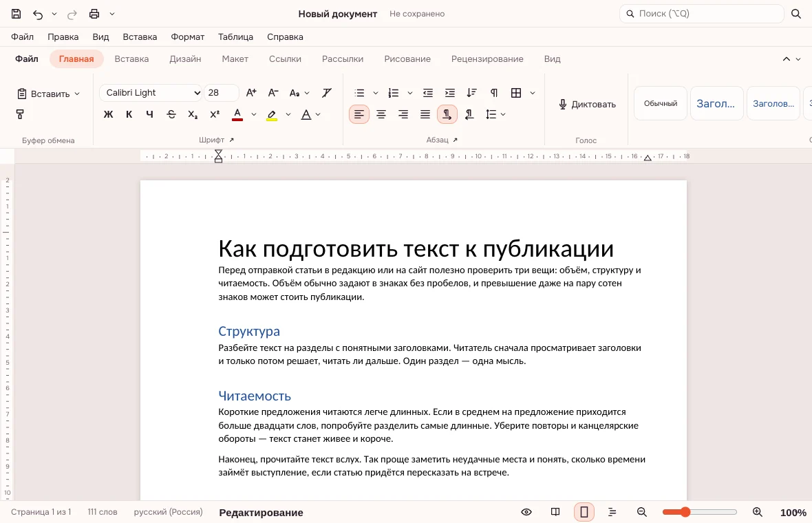Click the Format Painter icon

20,114
